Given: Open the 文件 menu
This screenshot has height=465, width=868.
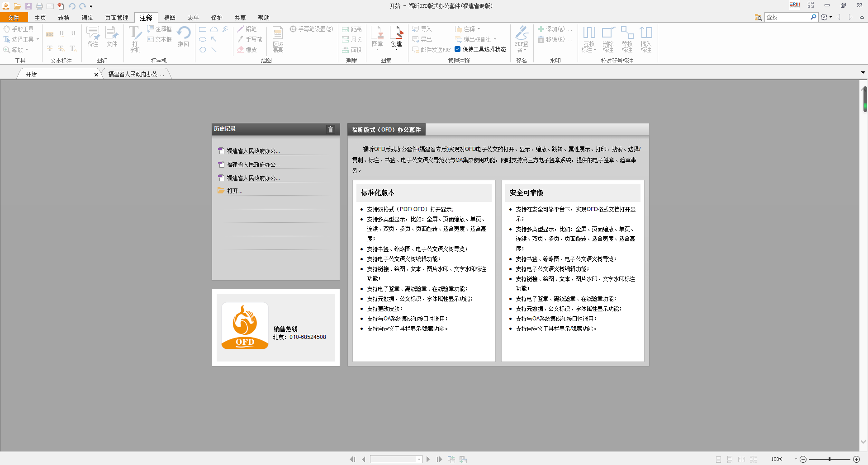Looking at the screenshot, I should (x=14, y=18).
